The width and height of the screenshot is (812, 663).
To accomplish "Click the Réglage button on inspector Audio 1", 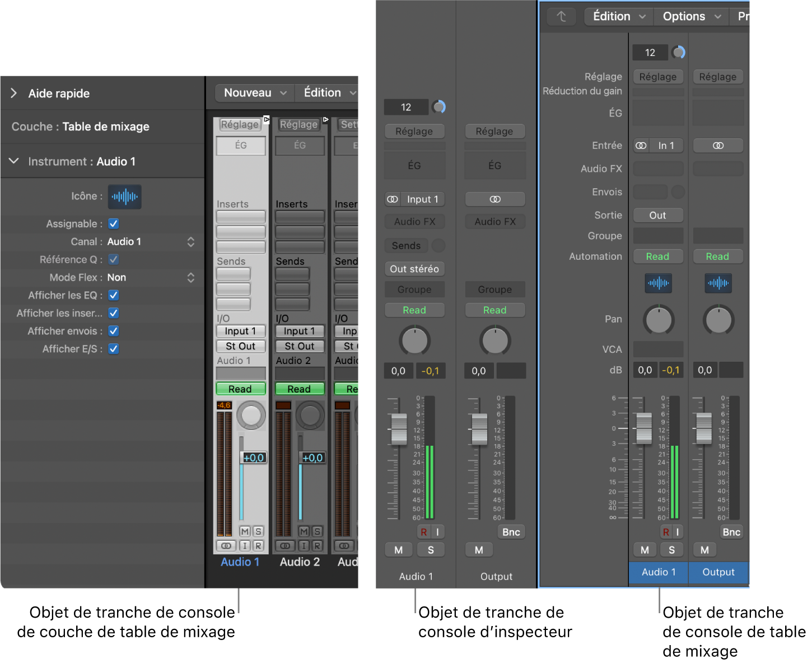I will point(414,131).
